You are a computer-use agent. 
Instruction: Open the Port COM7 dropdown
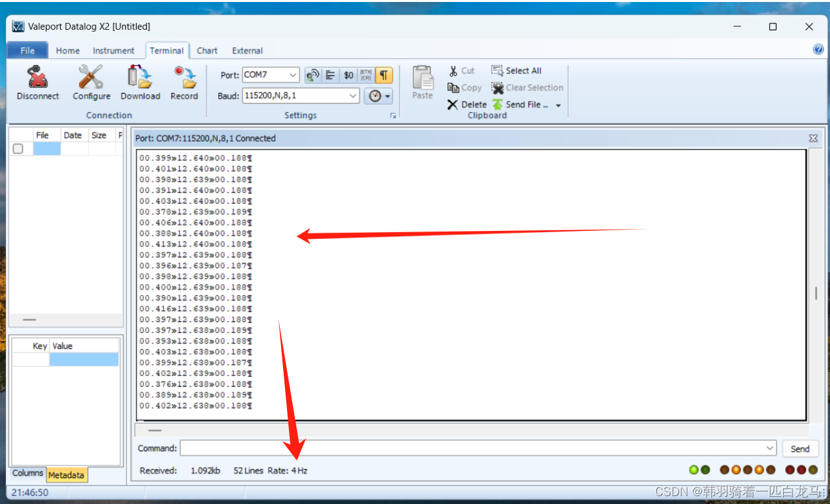point(294,75)
